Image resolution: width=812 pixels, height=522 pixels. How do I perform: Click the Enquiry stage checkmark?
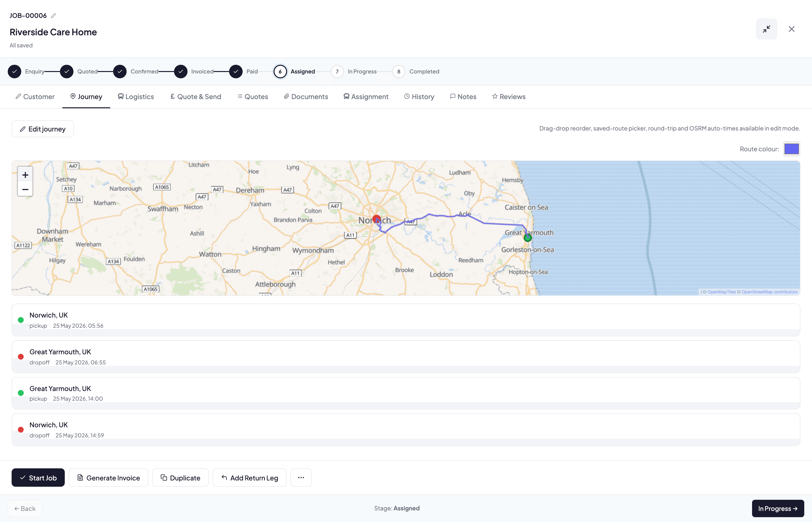tap(14, 72)
